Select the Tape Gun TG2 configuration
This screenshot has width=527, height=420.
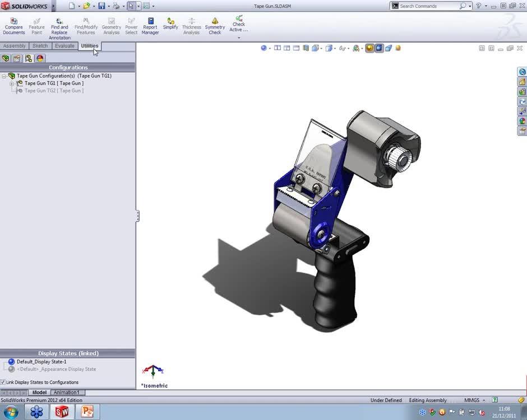[x=54, y=91]
